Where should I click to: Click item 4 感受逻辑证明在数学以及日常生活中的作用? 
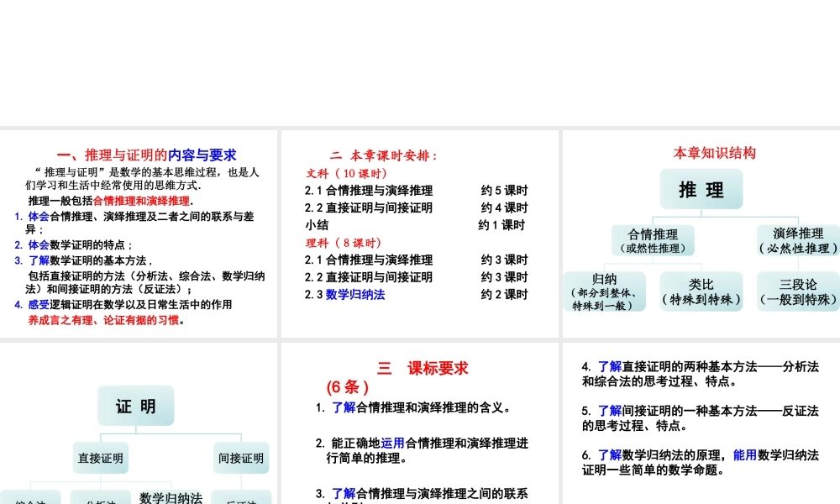pos(123,305)
